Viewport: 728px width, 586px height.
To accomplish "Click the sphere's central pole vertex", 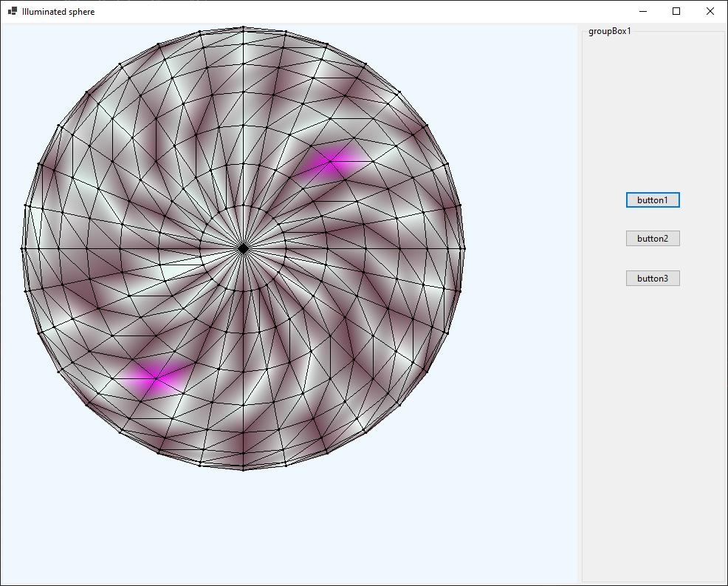I will [243, 249].
